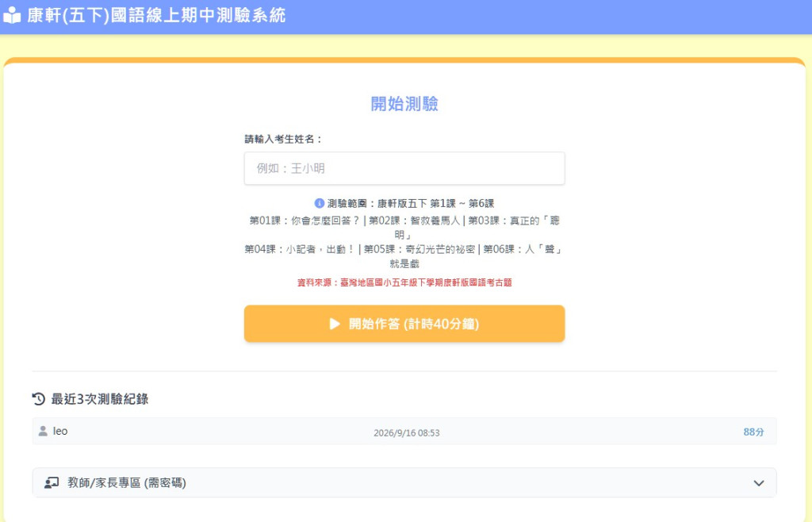This screenshot has height=522, width=812.
Task: Click the 請輸入考生姓名 label
Action: [283, 139]
